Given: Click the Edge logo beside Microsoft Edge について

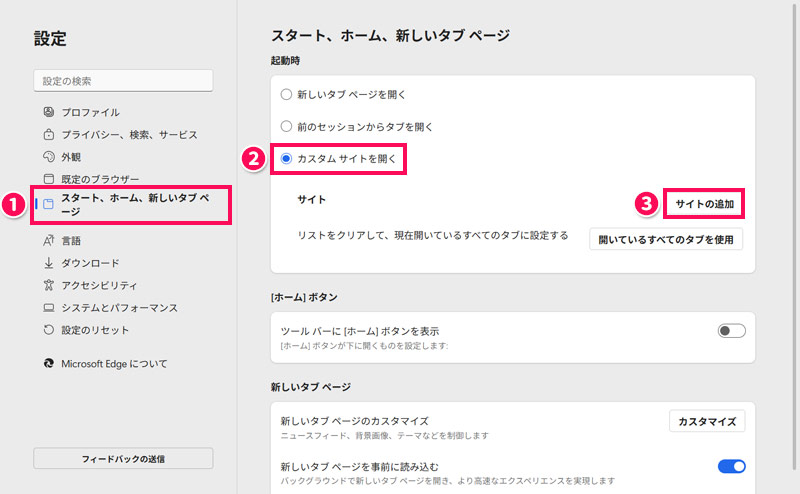Looking at the screenshot, I should [48, 363].
